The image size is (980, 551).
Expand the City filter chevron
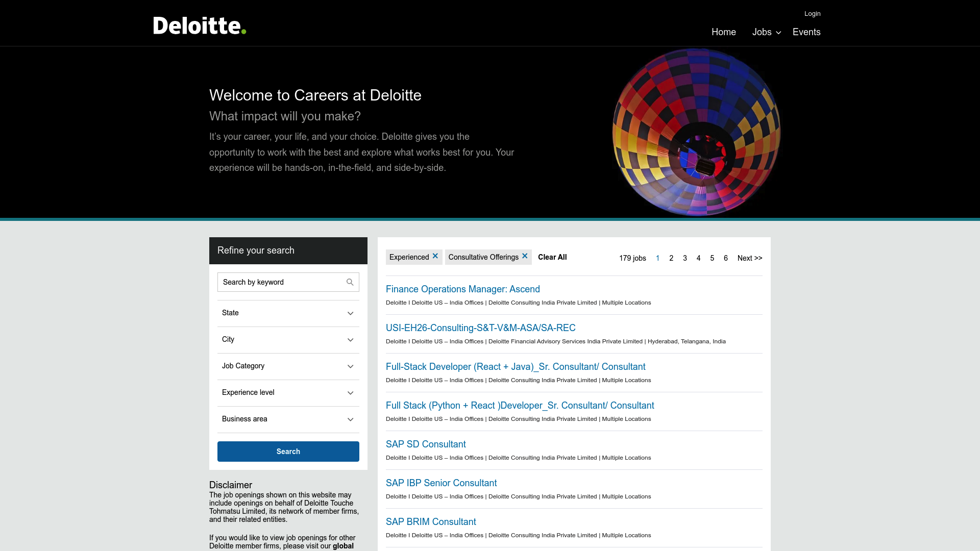point(350,340)
